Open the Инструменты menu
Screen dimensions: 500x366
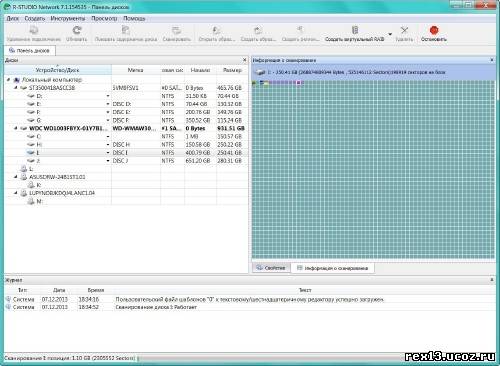coord(68,18)
